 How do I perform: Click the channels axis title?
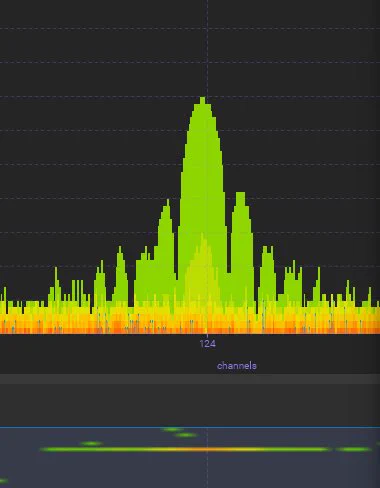coord(237,366)
